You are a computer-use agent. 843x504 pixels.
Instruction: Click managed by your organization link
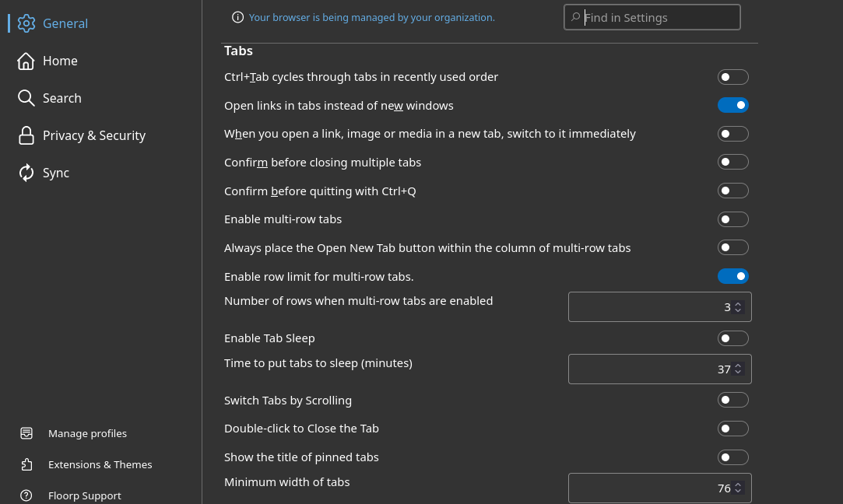coord(371,17)
